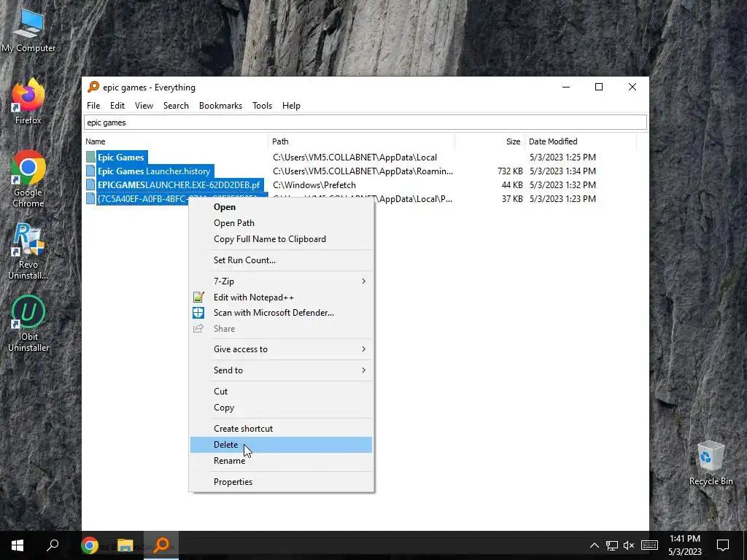Select the 'Epic Games' folder result
The width and height of the screenshot is (747, 560).
point(121,157)
